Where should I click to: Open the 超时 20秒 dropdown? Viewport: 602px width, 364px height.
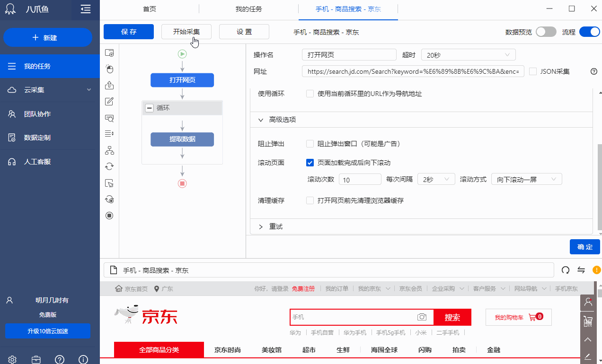tap(468, 55)
